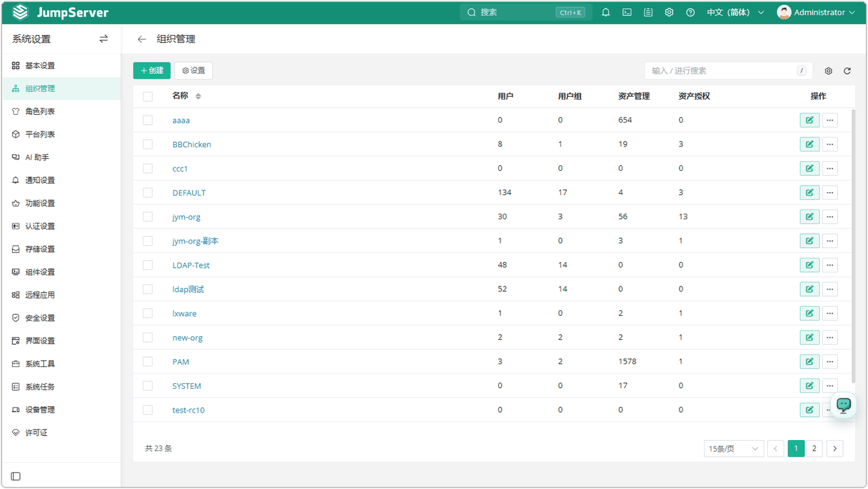
Task: Tick the checkbox for jym-org row
Action: point(148,217)
